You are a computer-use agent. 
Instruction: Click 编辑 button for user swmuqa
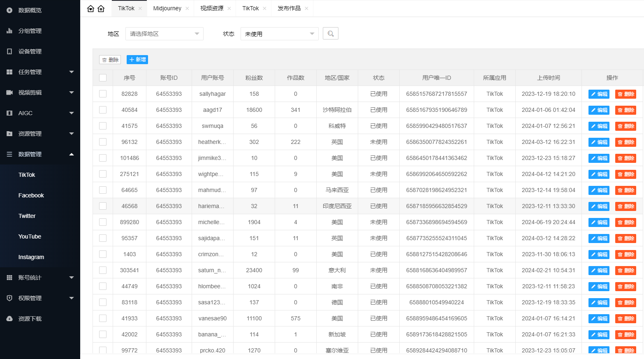599,126
